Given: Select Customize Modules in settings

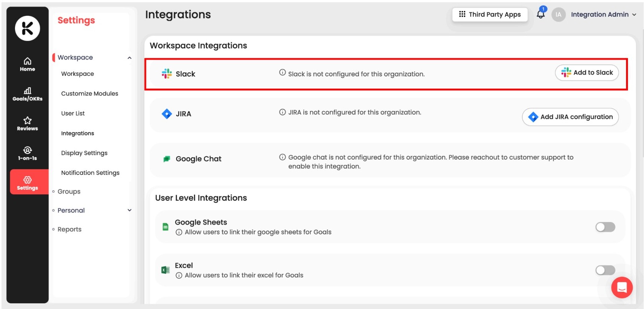Looking at the screenshot, I should point(90,94).
